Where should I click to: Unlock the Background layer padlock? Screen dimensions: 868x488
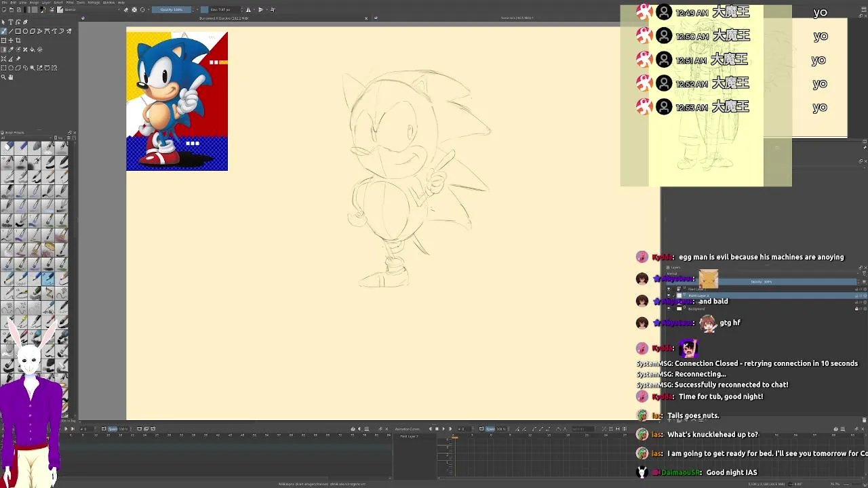click(x=856, y=308)
